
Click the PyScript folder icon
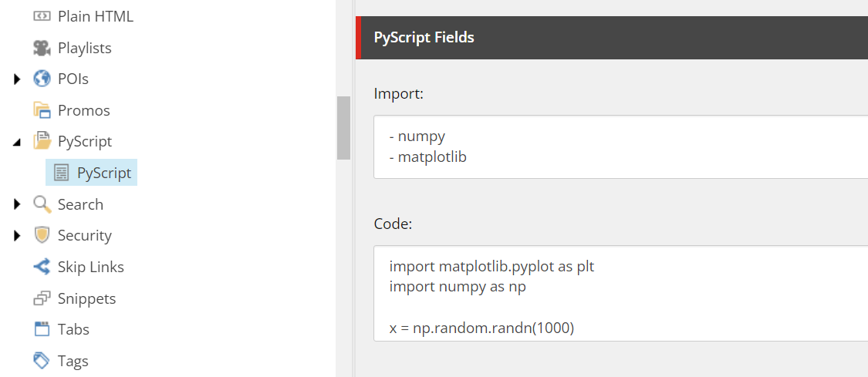42,142
